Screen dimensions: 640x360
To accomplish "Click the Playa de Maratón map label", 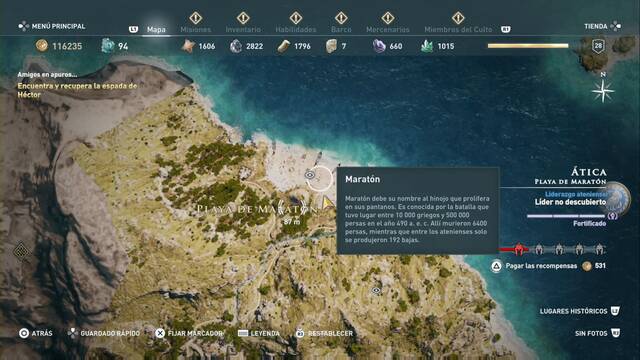I will [257, 209].
